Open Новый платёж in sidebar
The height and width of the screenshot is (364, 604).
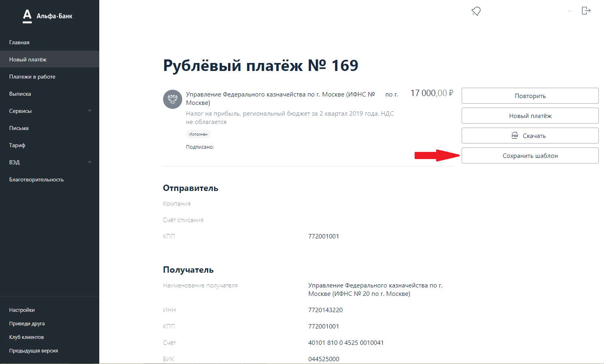pyautogui.click(x=49, y=59)
